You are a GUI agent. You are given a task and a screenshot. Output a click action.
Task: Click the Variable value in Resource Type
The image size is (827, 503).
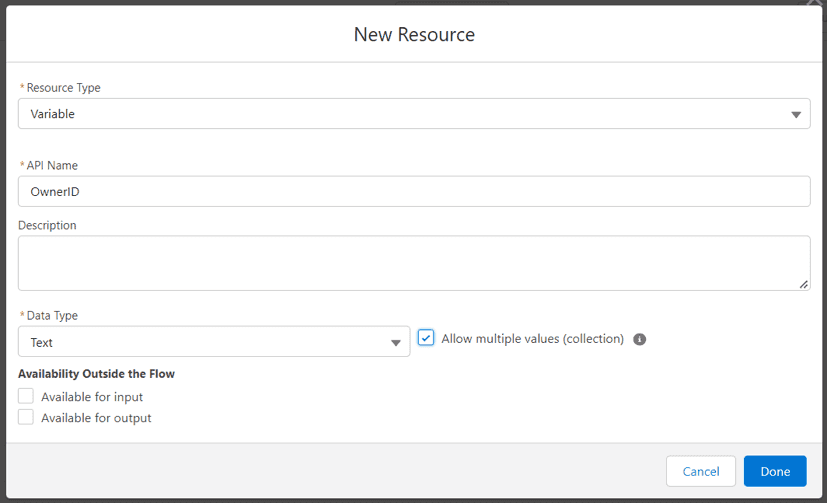[52, 114]
